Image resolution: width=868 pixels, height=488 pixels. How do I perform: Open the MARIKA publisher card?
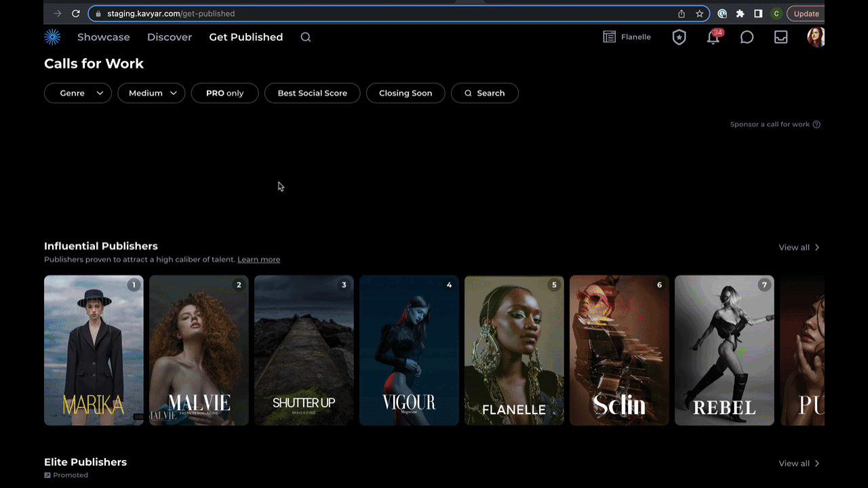coord(94,350)
